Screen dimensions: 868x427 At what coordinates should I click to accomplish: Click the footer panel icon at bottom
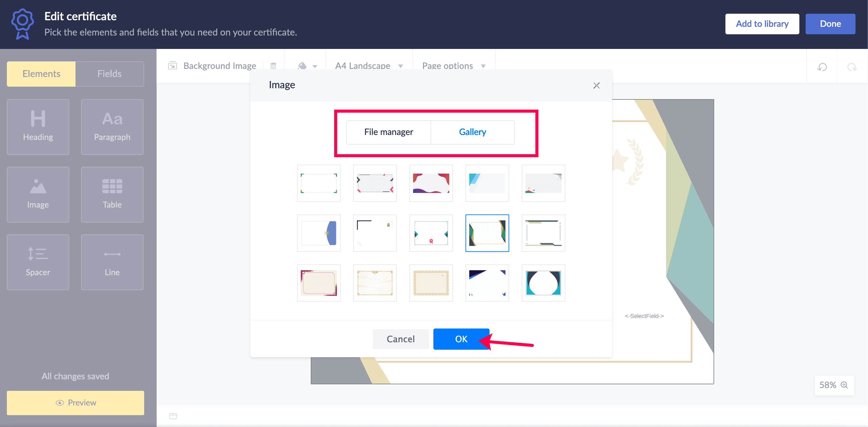173,416
